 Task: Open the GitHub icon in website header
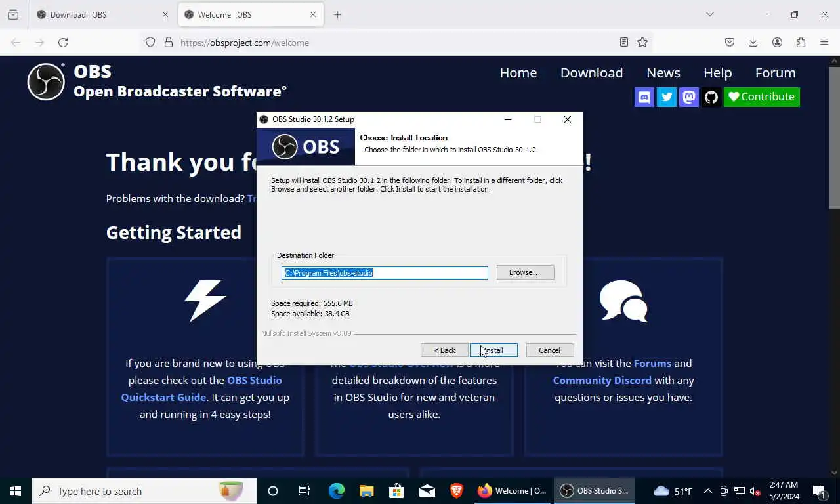[x=711, y=97]
